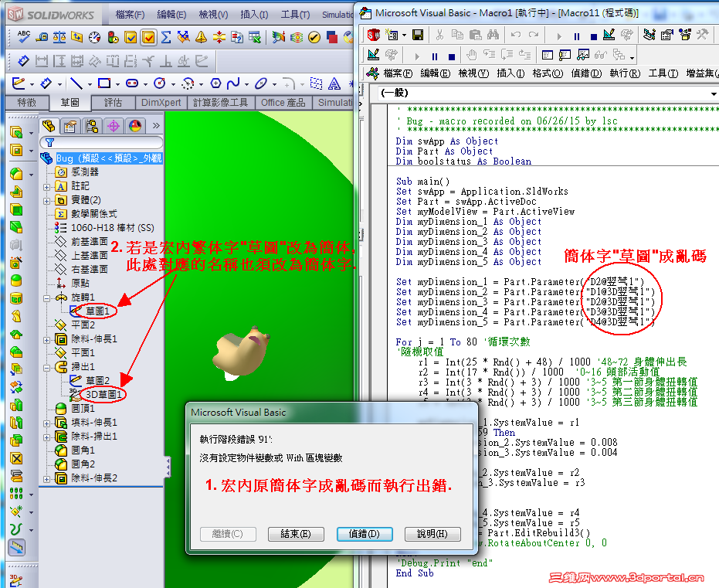Open DimXpertManager crosshair tab
The height and width of the screenshot is (588, 719).
point(114,126)
